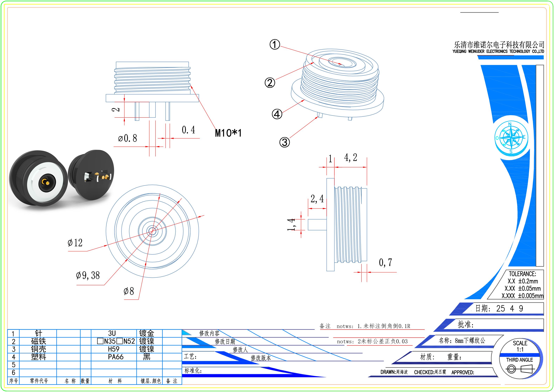Screen dimensions: 554x392
Task: Click the 重量: weight label
Action: click(454, 357)
